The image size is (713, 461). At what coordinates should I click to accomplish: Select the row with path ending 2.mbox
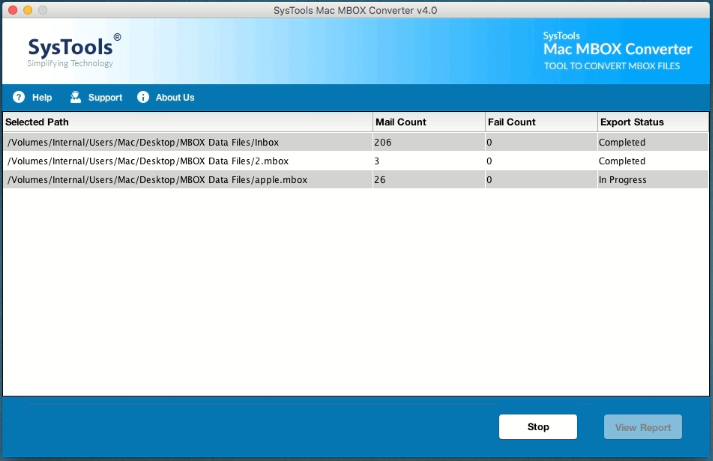coord(356,161)
